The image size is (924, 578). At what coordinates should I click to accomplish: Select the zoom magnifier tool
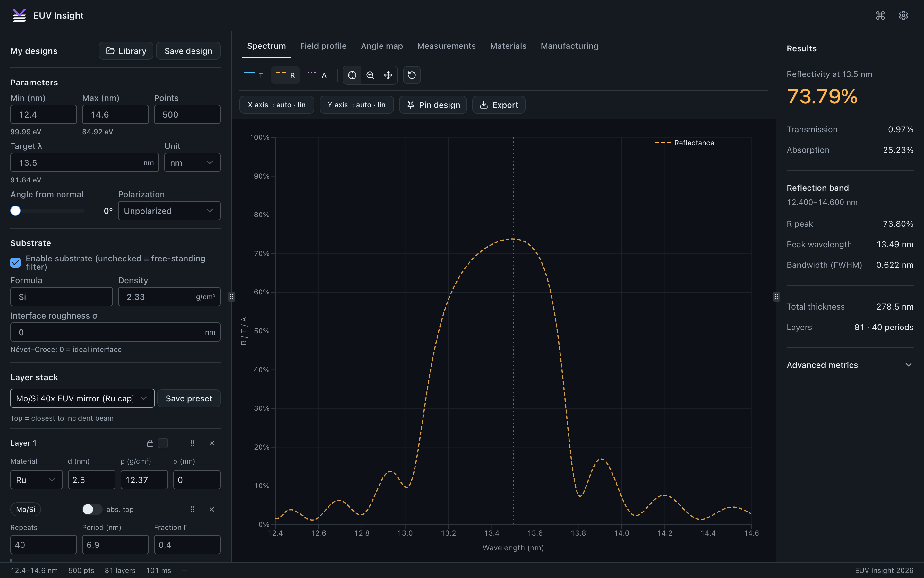[x=370, y=75]
